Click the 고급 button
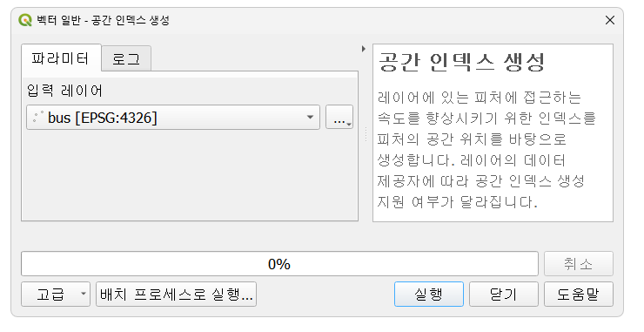Image resolution: width=644 pixels, height=332 pixels. 50,295
